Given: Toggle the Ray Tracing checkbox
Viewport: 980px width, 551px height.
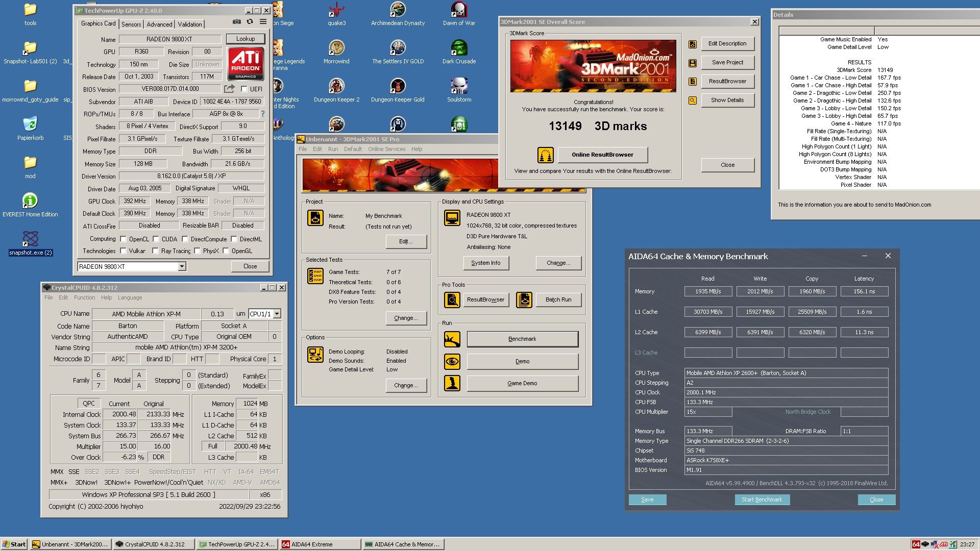Looking at the screenshot, I should click(x=156, y=251).
